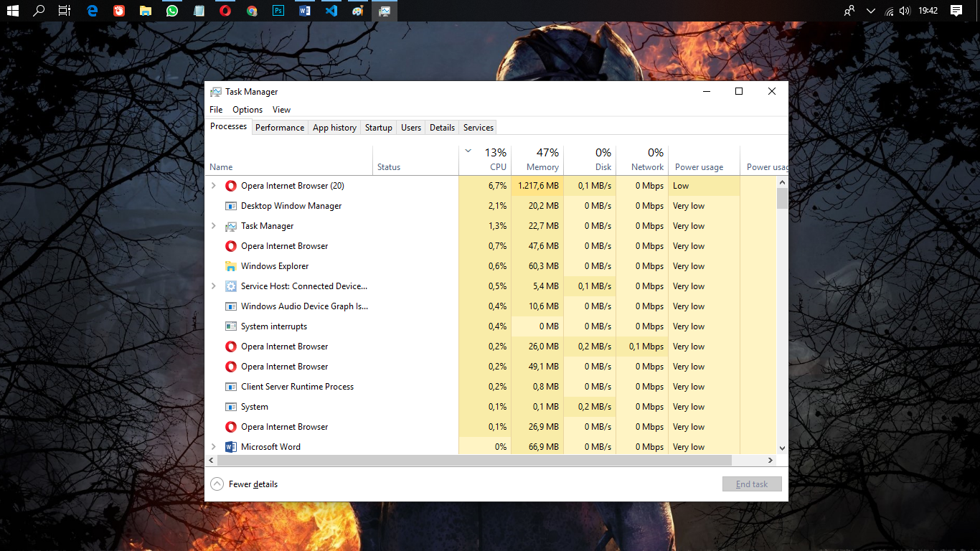Open File Explorer from the taskbar

(x=146, y=11)
